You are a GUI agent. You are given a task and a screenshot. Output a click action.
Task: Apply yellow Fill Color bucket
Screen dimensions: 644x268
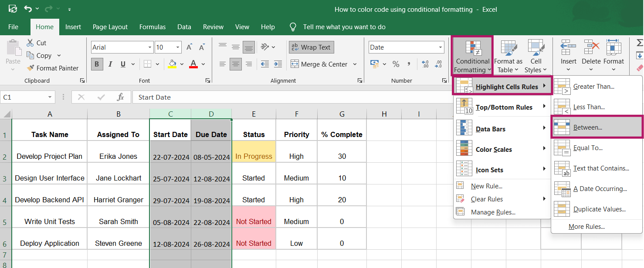[x=172, y=64]
